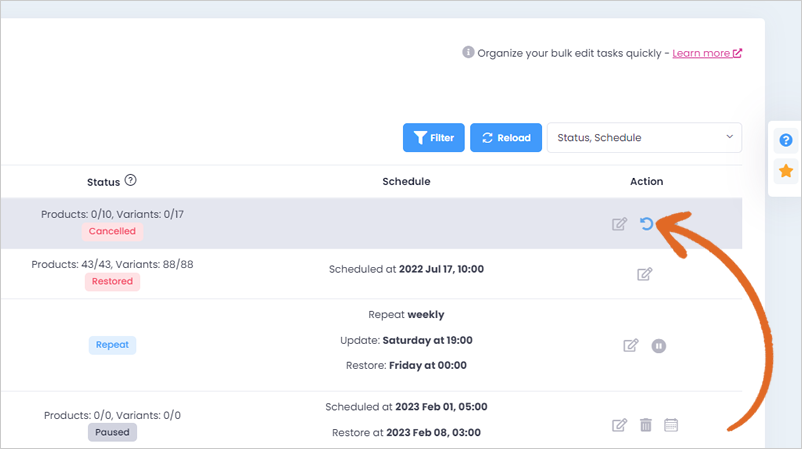The height and width of the screenshot is (449, 802).
Task: Click the edit icon for the Cancelled task
Action: [x=619, y=224]
